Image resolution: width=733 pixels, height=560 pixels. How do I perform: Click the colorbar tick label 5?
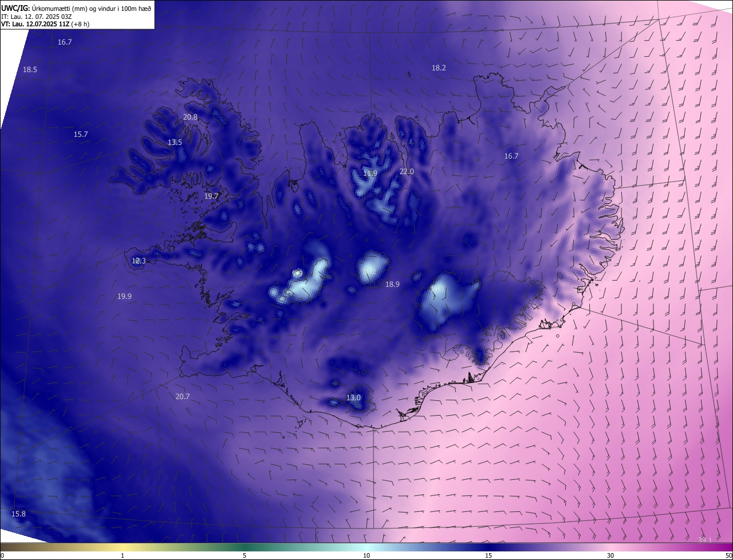[245, 555]
